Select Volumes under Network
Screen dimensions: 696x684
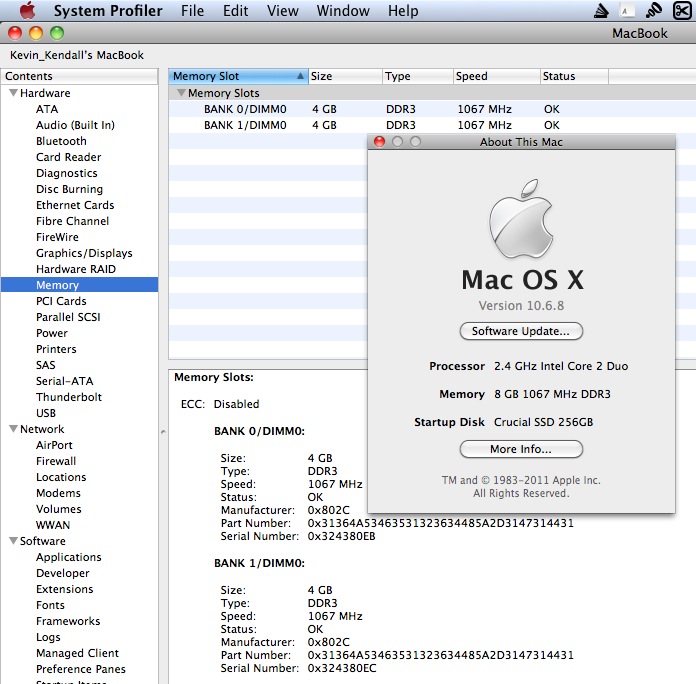tap(59, 509)
